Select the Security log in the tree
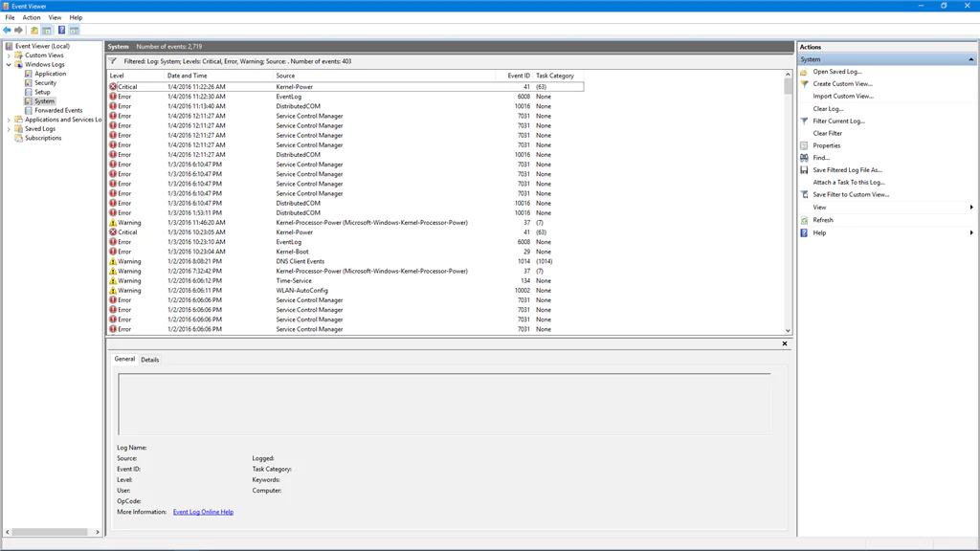The image size is (980, 551). click(x=46, y=83)
